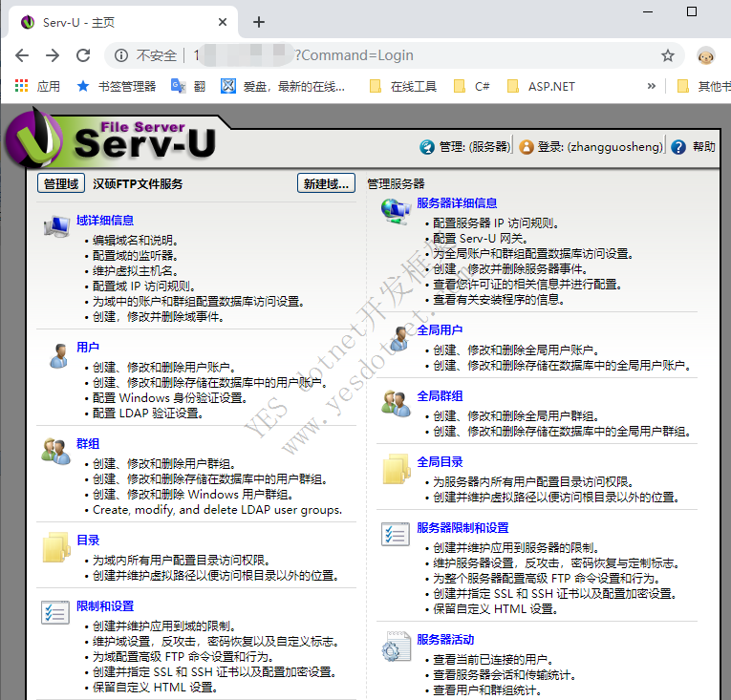731x700 pixels.
Task: Open the 目录 folder icon
Action: [x=56, y=546]
